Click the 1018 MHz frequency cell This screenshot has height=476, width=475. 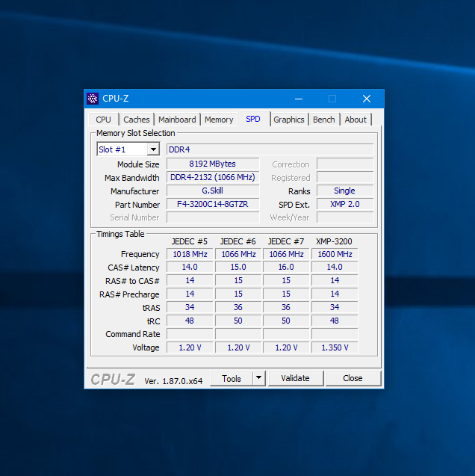[x=190, y=254]
